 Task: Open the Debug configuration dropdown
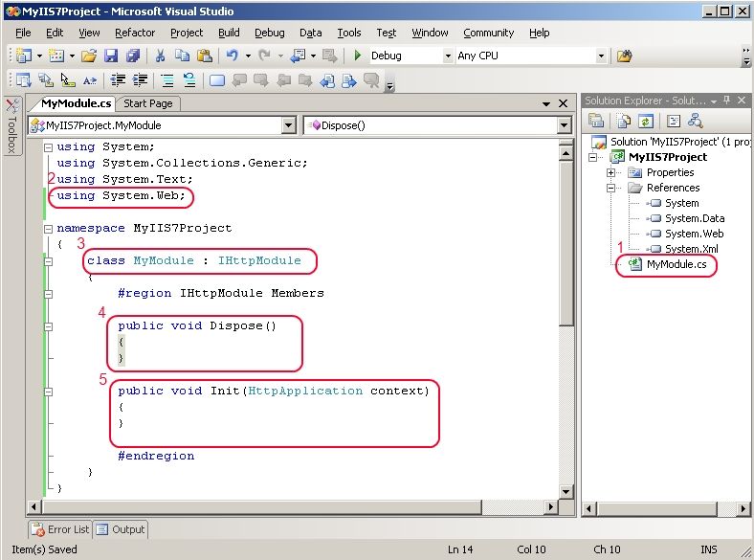coord(447,56)
